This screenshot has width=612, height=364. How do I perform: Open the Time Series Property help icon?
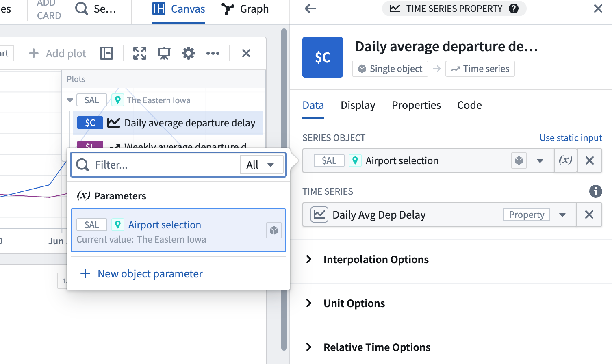(514, 9)
